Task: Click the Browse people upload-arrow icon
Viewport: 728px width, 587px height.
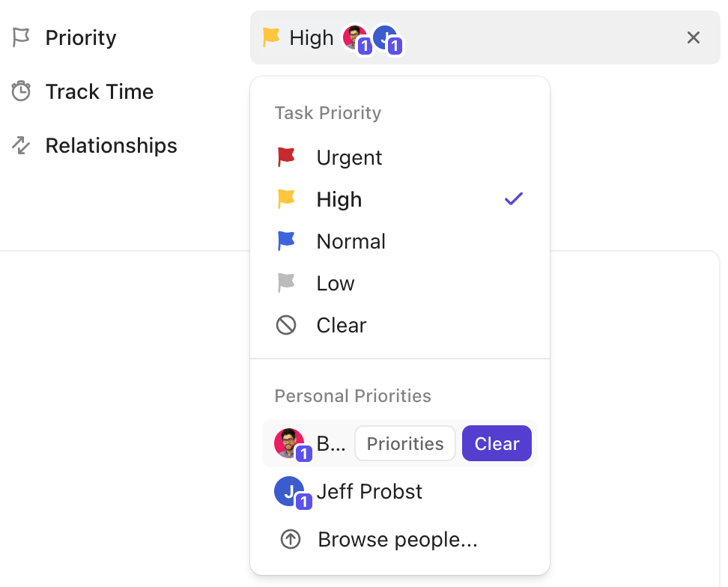Action: pos(288,538)
